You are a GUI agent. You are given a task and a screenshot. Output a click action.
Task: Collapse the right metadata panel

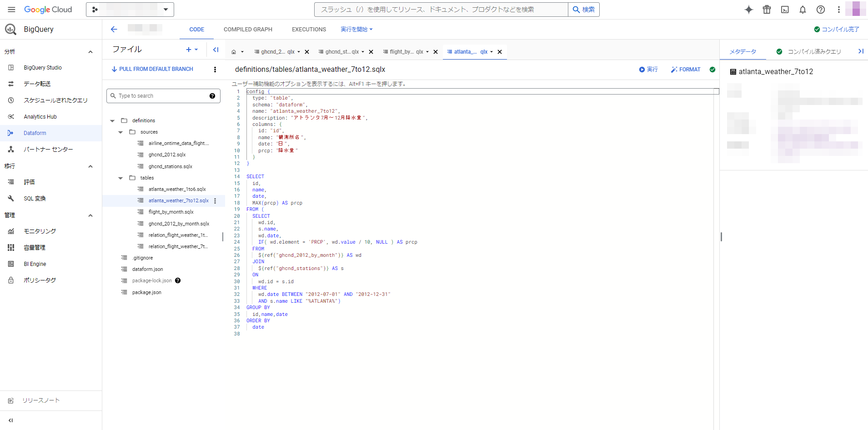[x=861, y=51]
